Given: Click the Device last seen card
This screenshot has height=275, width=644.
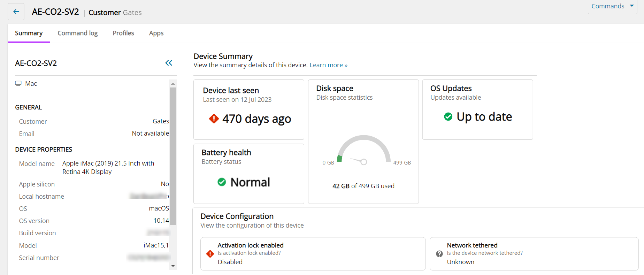Looking at the screenshot, I should click(x=248, y=109).
